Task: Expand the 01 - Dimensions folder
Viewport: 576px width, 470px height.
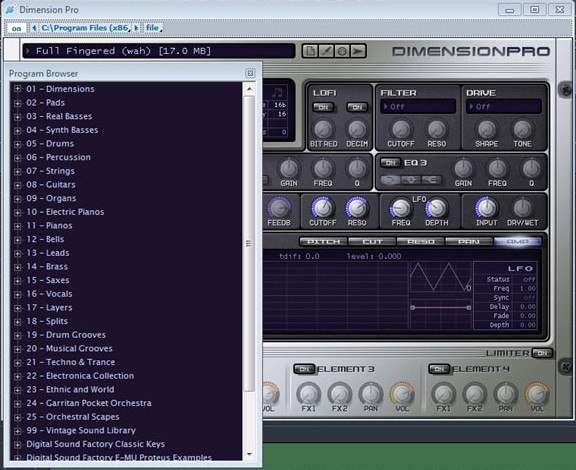Action: [17, 89]
